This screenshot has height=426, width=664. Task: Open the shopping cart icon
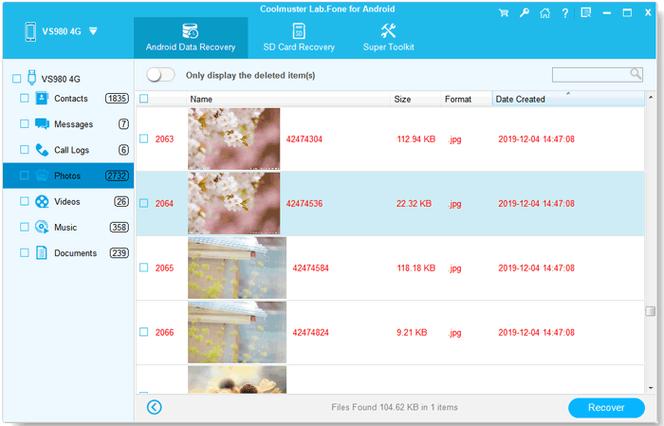504,13
